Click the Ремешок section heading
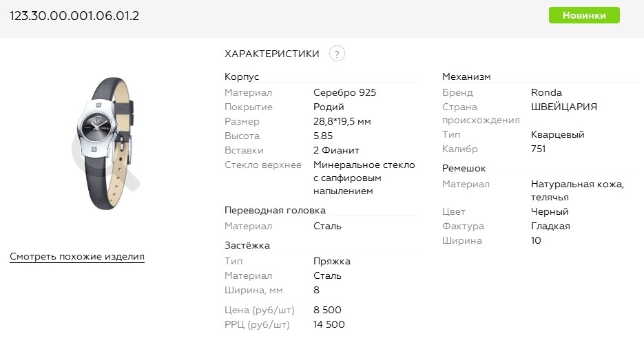The width and height of the screenshot is (644, 347). tap(464, 168)
